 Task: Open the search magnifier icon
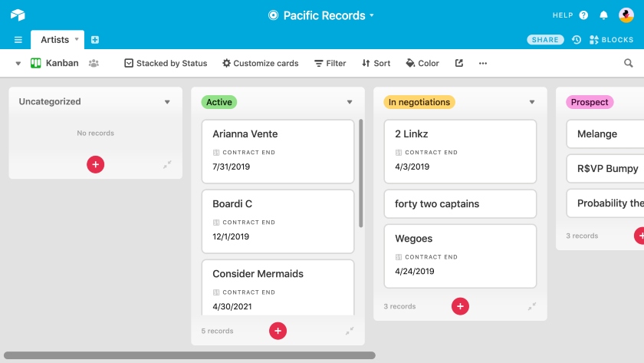pos(628,63)
